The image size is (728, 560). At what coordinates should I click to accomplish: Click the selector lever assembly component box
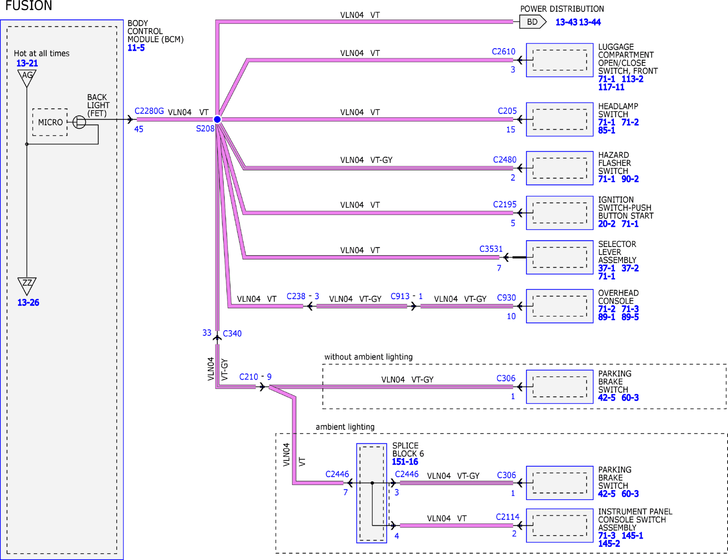560,257
